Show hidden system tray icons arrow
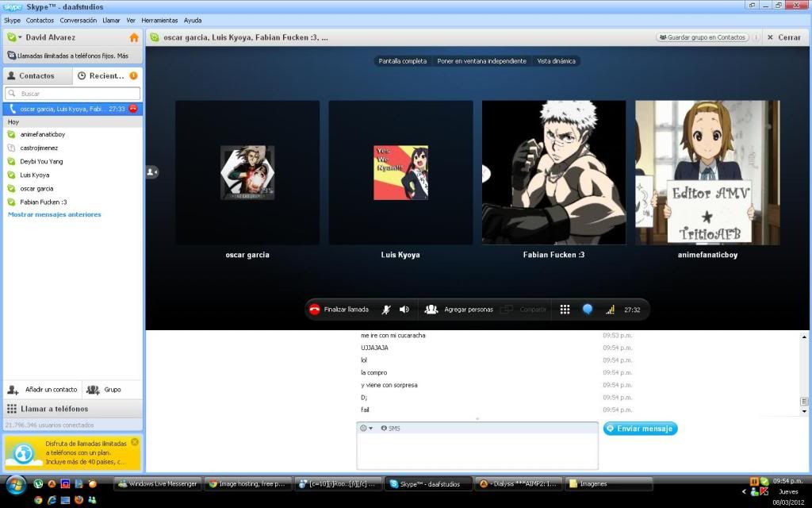Viewport: 812px width, 508px height. click(x=744, y=492)
